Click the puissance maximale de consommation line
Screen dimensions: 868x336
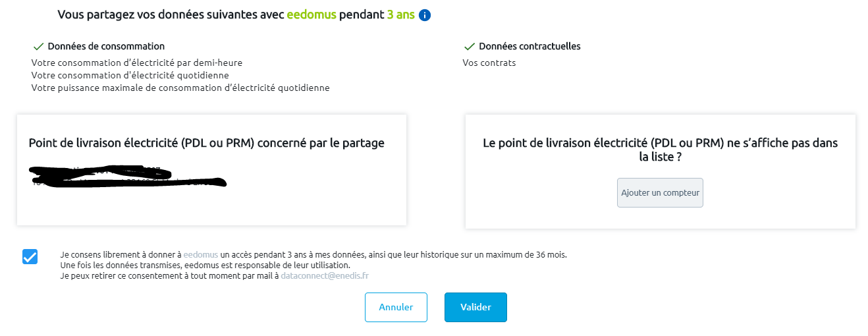coord(180,88)
